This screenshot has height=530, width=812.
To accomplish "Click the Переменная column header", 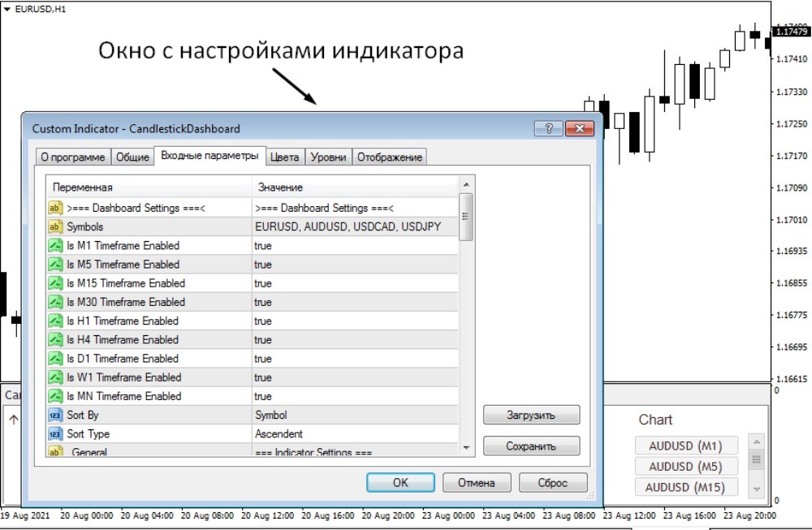I will tap(149, 187).
